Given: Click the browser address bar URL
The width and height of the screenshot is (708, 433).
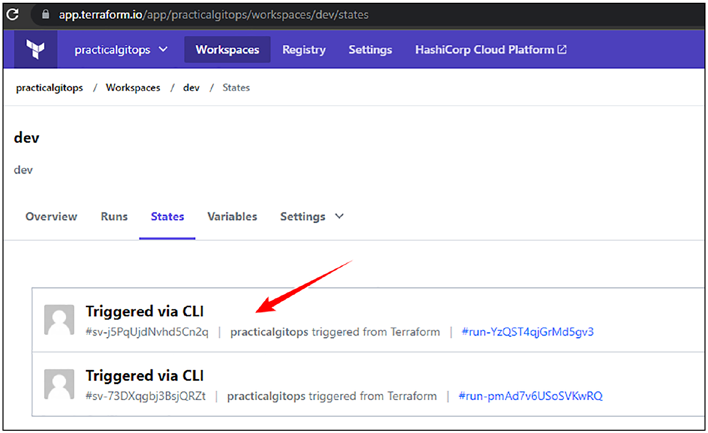Looking at the screenshot, I should tap(214, 14).
